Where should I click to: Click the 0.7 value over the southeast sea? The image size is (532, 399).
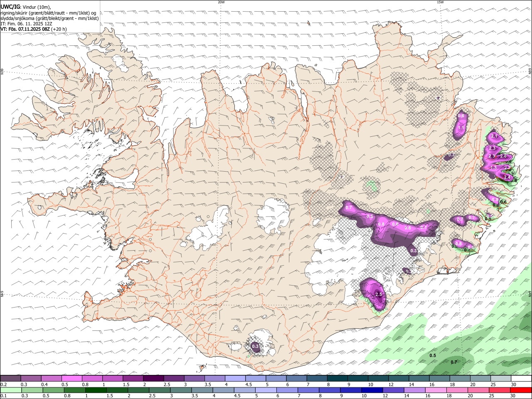tap(454, 362)
